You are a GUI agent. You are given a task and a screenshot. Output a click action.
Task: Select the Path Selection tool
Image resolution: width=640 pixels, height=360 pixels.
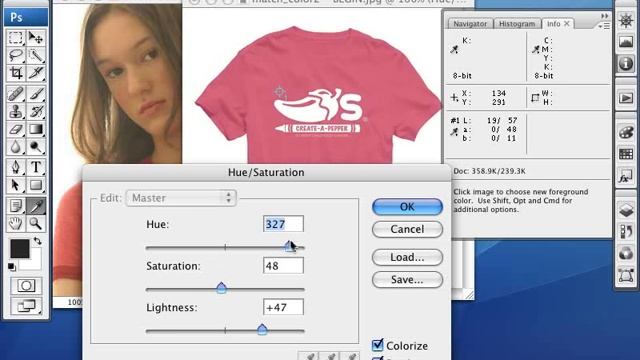[16, 185]
